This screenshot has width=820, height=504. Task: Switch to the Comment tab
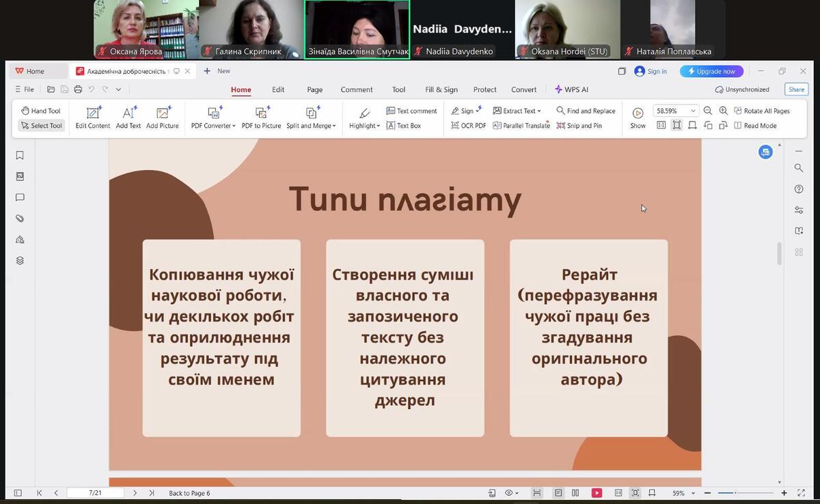pyautogui.click(x=357, y=89)
